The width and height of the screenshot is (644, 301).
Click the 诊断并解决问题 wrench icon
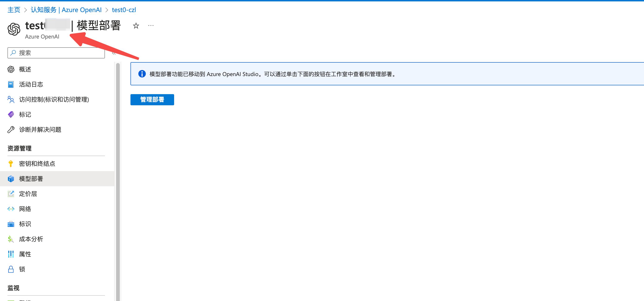tap(11, 129)
